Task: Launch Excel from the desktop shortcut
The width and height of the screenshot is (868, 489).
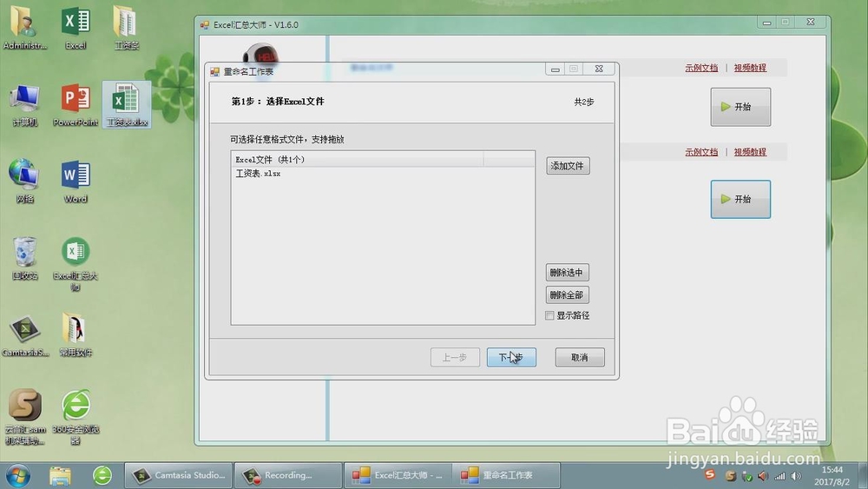Action: click(x=76, y=28)
